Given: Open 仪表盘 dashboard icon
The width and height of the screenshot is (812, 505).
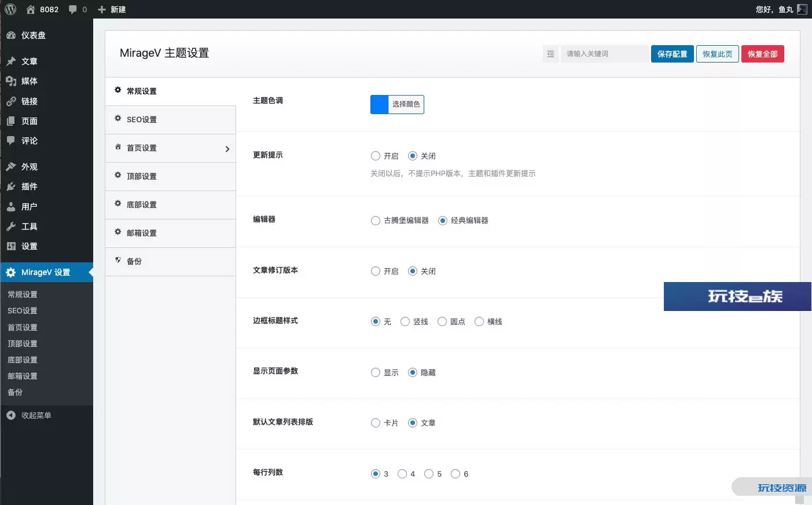Looking at the screenshot, I should point(11,35).
